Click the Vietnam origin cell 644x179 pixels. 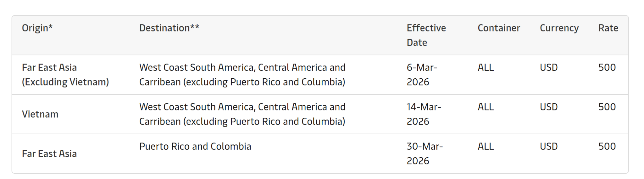[40, 114]
